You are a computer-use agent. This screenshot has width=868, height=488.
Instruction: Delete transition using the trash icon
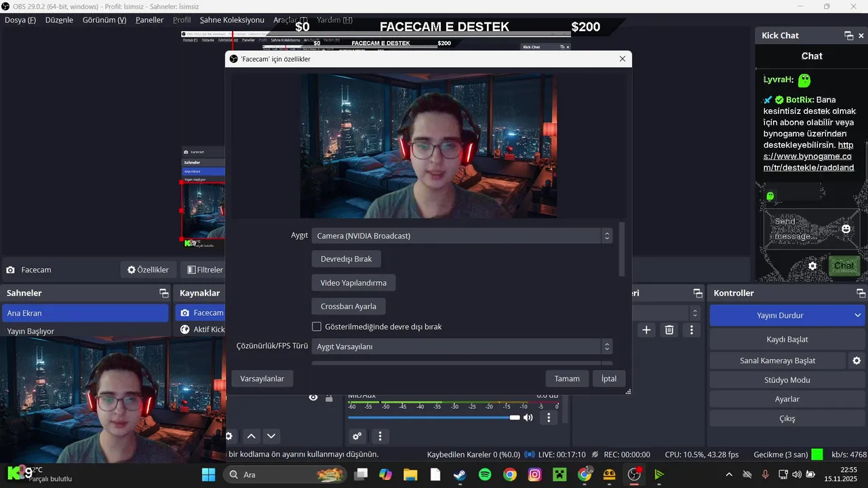pyautogui.click(x=669, y=330)
